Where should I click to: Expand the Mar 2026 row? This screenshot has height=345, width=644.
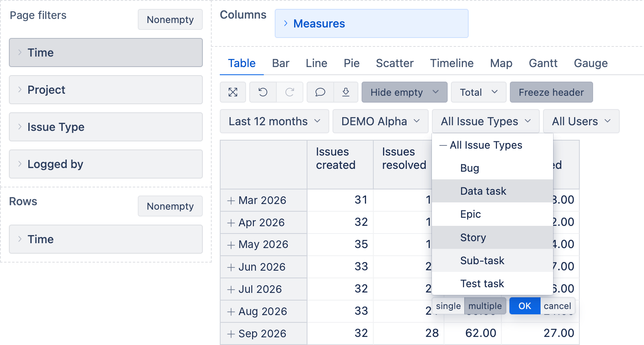pyautogui.click(x=231, y=200)
